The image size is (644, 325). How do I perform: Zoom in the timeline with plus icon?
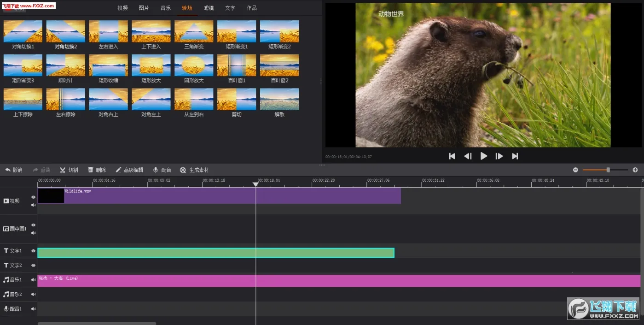click(x=635, y=170)
